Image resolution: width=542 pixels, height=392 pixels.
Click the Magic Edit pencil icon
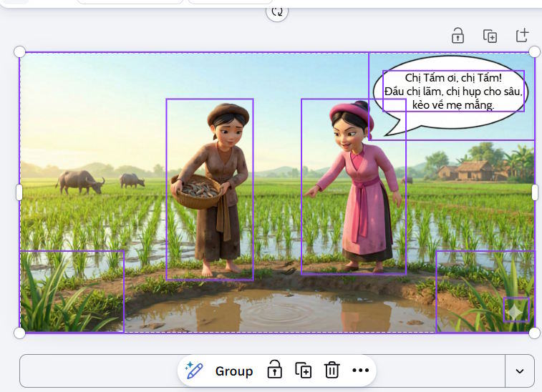pos(194,371)
